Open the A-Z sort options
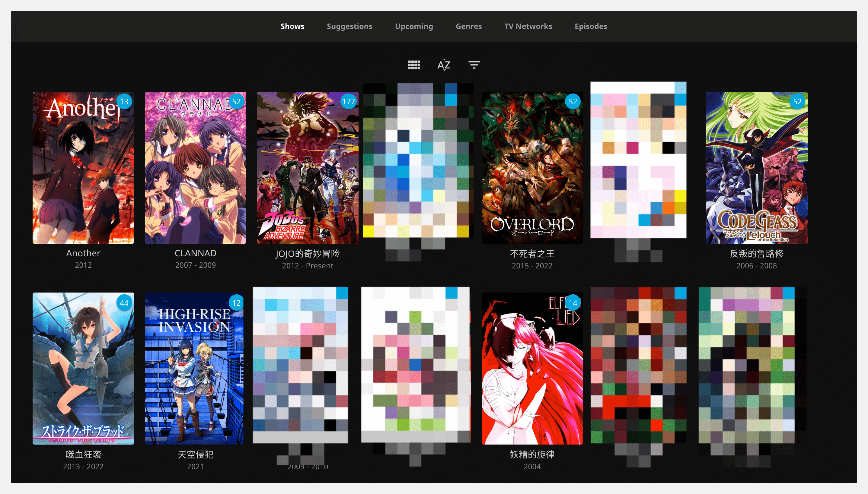 [444, 65]
